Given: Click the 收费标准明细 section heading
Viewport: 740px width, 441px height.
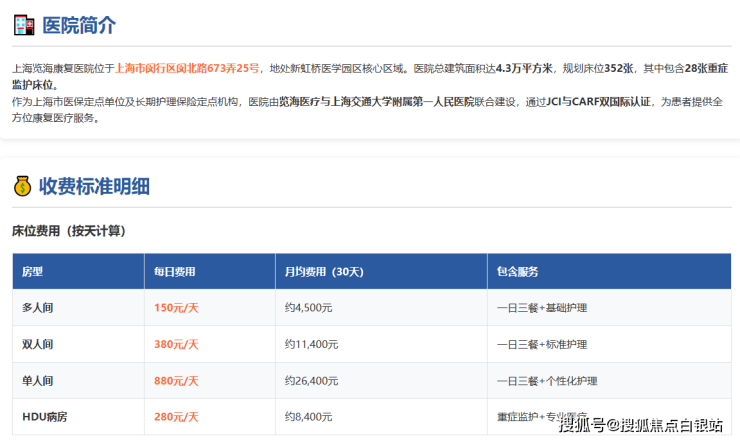Looking at the screenshot, I should click(94, 185).
